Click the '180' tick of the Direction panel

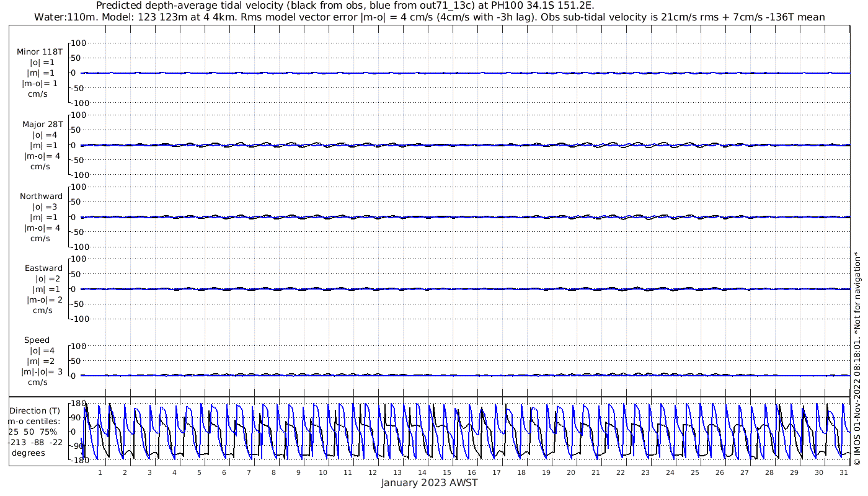78,404
